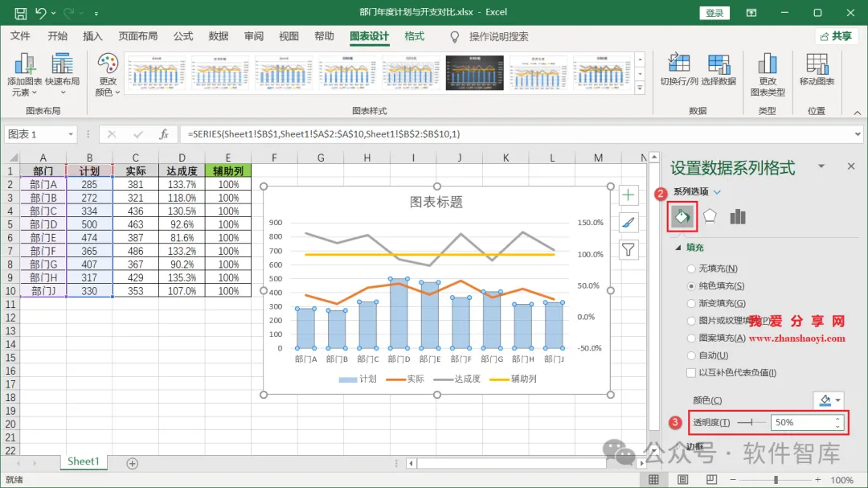Open the chart styles brush button
This screenshot has width=868, height=488.
tap(628, 223)
